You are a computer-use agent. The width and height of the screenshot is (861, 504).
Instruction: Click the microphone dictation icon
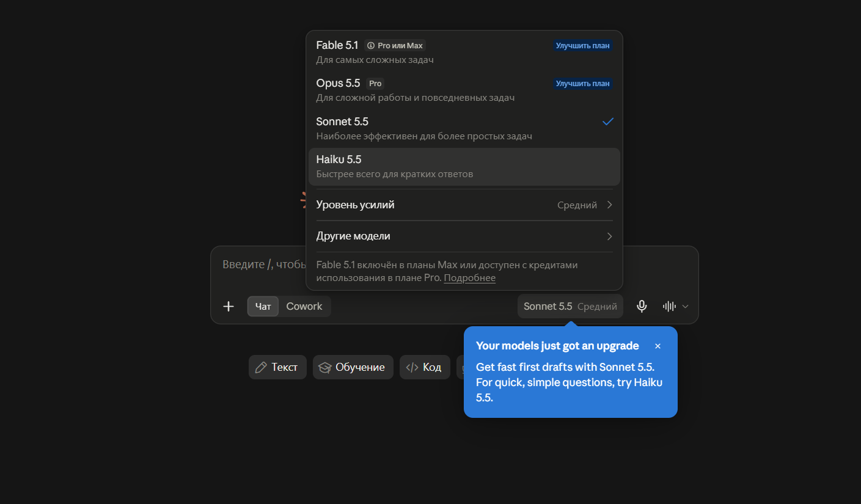coord(642,306)
